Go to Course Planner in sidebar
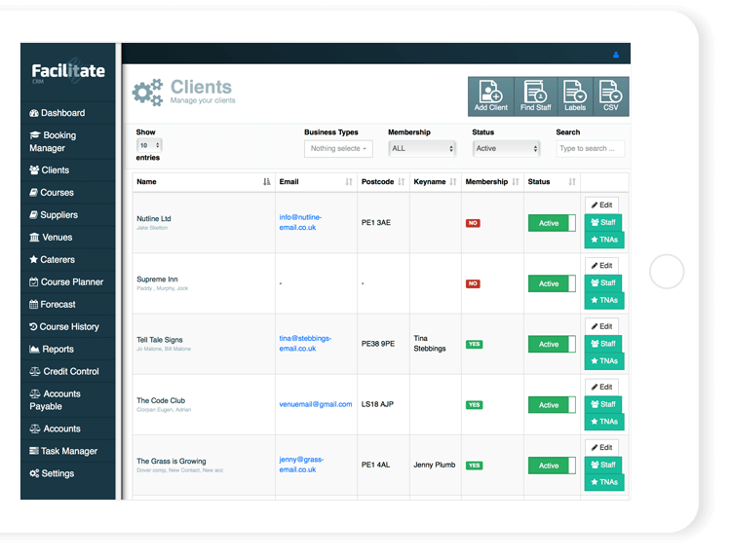 click(x=72, y=282)
